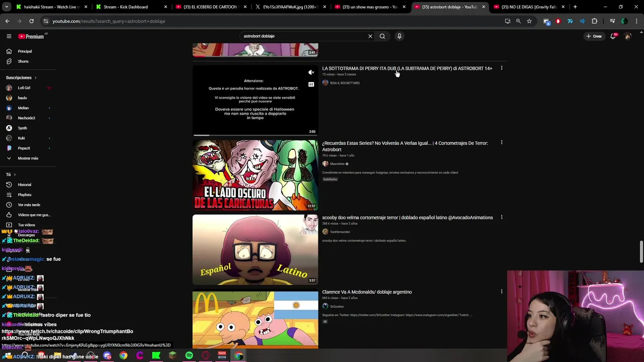Open browser zoom magnifier in address bar

coord(518,21)
